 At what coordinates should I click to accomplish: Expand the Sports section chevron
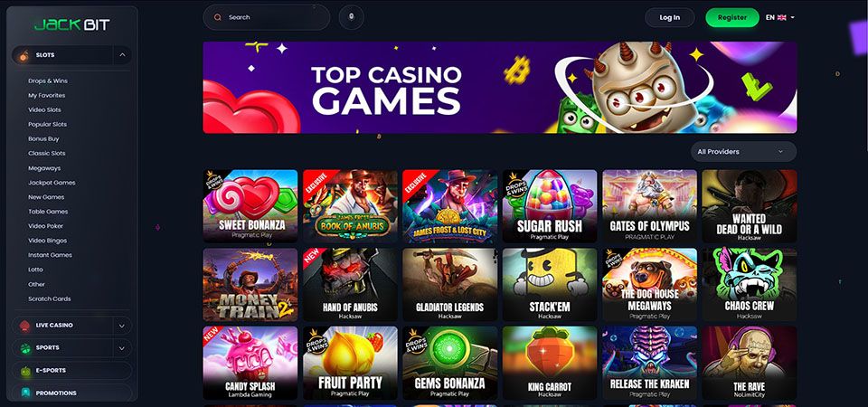pyautogui.click(x=122, y=348)
